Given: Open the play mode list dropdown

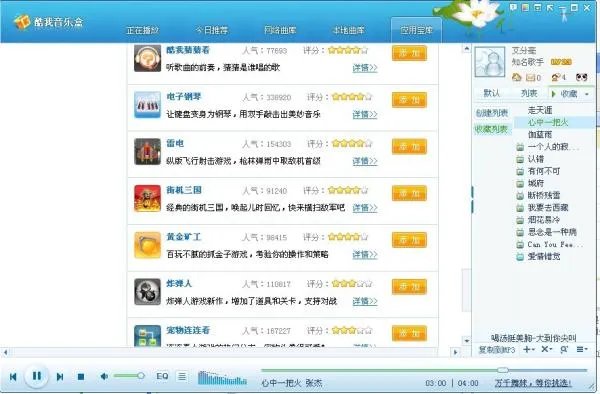Looking at the screenshot, I should click(582, 349).
